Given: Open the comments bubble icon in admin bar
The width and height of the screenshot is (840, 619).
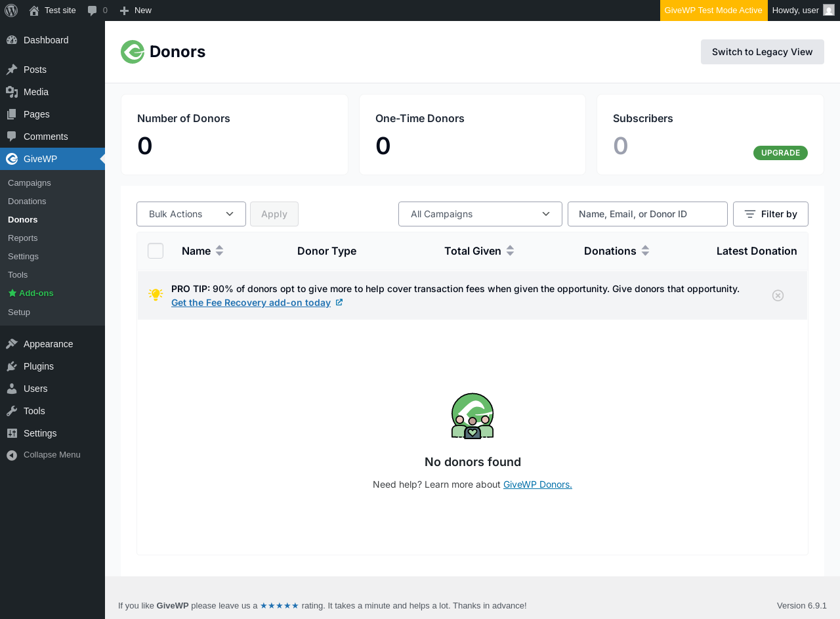Looking at the screenshot, I should pyautogui.click(x=93, y=11).
